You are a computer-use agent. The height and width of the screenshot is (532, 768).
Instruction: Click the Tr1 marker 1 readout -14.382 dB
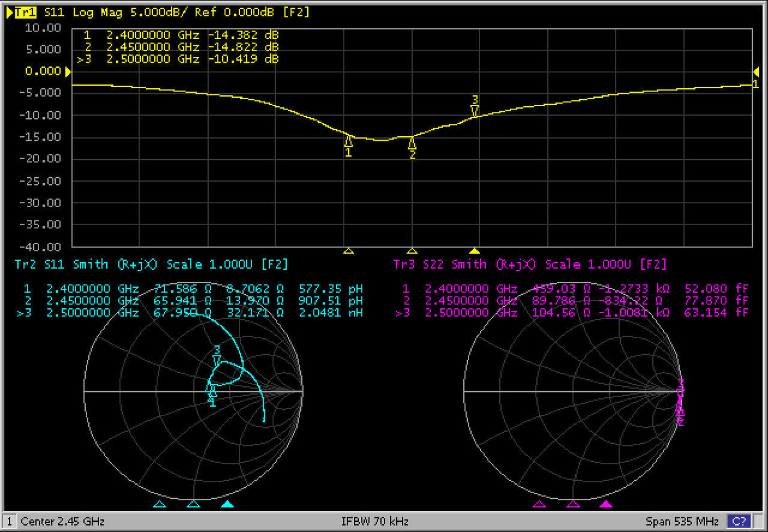[243, 35]
